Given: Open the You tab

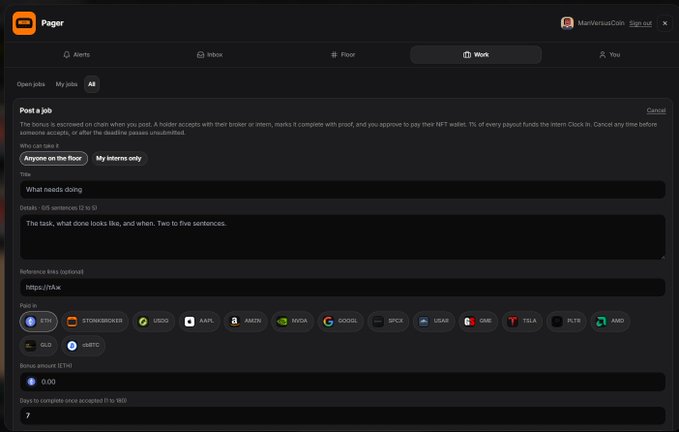Looking at the screenshot, I should pyautogui.click(x=609, y=55).
